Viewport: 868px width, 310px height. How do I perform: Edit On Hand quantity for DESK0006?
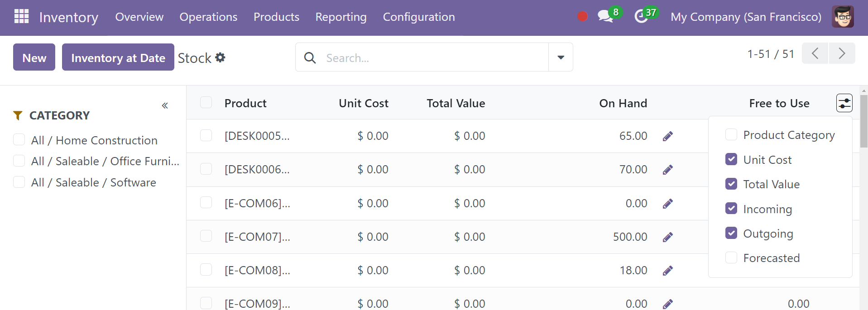coord(668,170)
